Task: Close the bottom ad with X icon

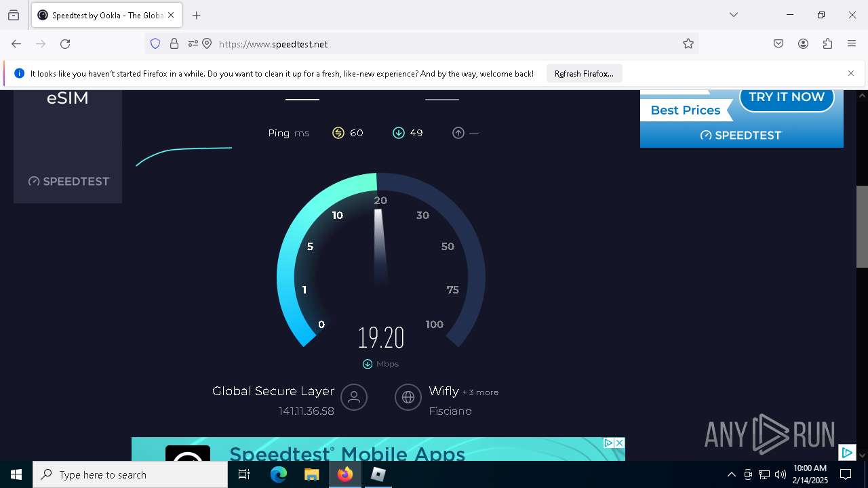Action: [x=619, y=443]
